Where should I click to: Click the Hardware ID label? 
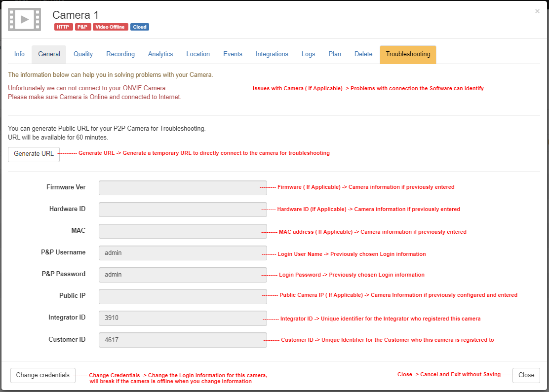coord(67,209)
